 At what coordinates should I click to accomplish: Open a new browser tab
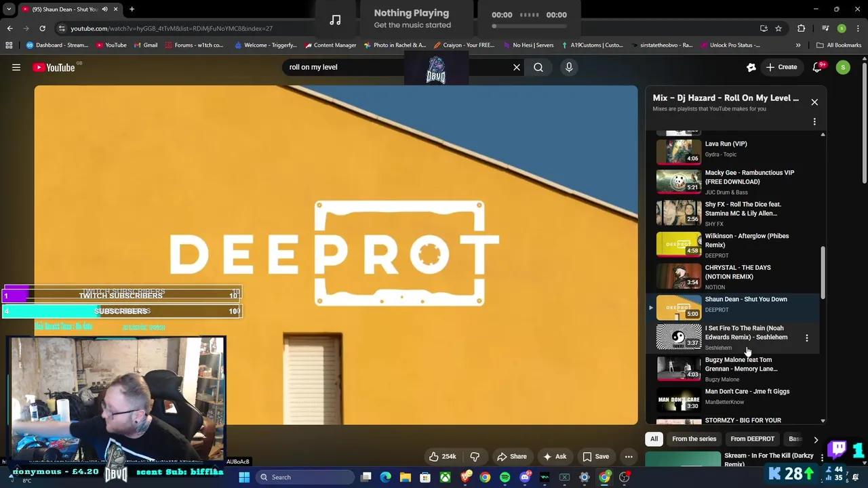[x=132, y=9]
